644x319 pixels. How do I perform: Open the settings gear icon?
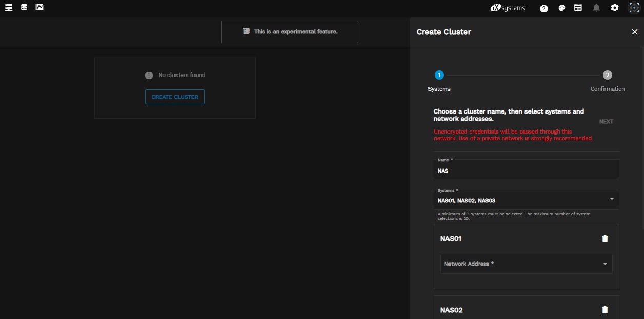click(615, 8)
